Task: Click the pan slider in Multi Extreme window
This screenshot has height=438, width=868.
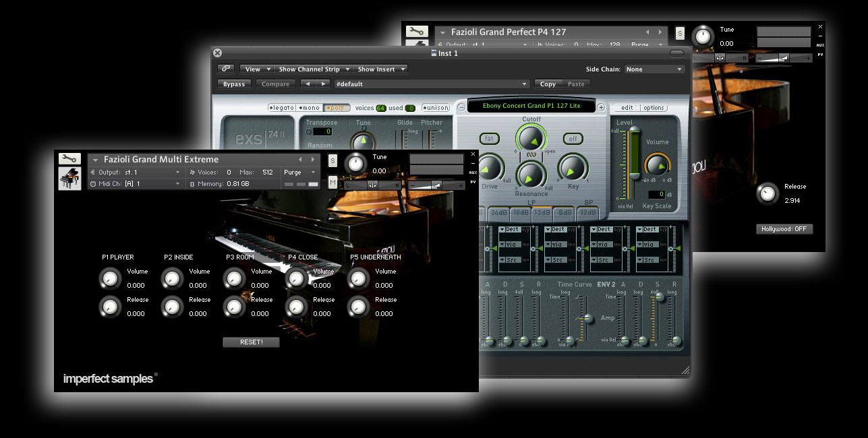Action: tap(372, 185)
